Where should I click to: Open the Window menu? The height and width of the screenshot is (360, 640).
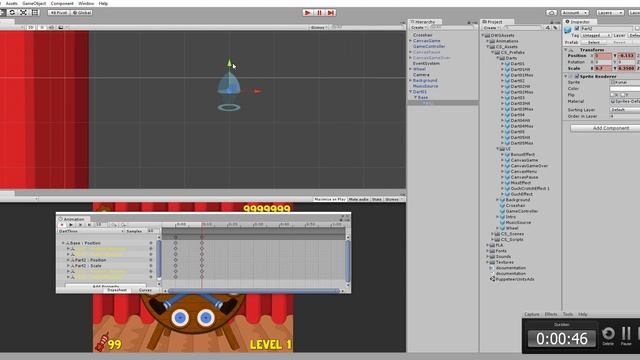86,3
